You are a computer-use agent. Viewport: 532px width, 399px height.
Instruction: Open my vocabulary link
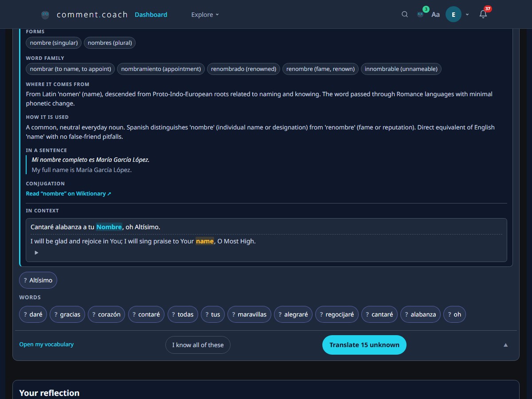point(47,344)
